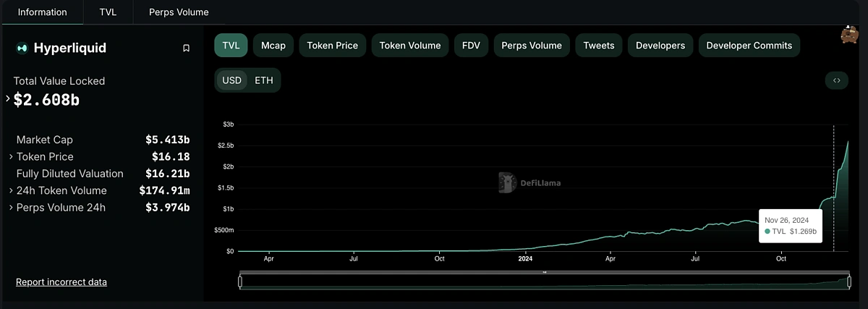Bookmark Hyperliquid with the bookmark icon

point(186,48)
